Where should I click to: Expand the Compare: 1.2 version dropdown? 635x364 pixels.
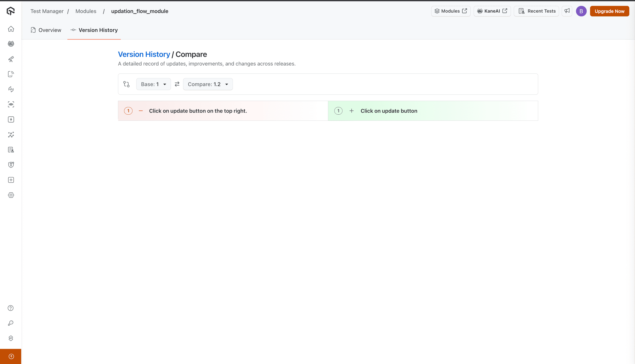tap(208, 84)
